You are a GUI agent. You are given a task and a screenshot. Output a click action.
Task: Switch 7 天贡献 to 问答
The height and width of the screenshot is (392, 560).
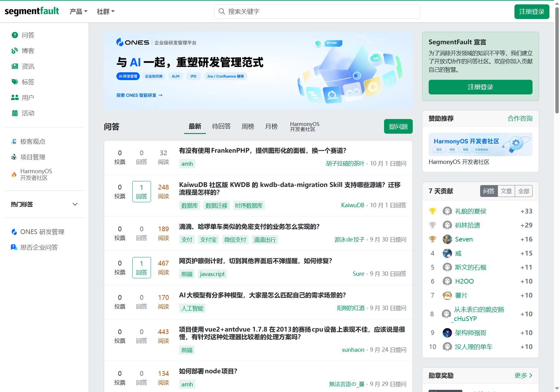tap(489, 191)
